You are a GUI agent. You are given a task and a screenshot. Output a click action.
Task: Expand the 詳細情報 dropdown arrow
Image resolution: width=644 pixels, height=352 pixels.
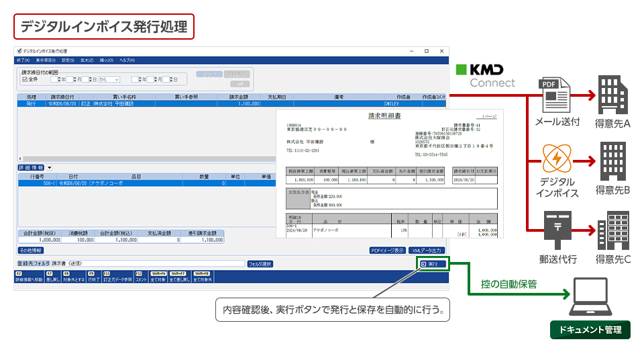(x=50, y=167)
